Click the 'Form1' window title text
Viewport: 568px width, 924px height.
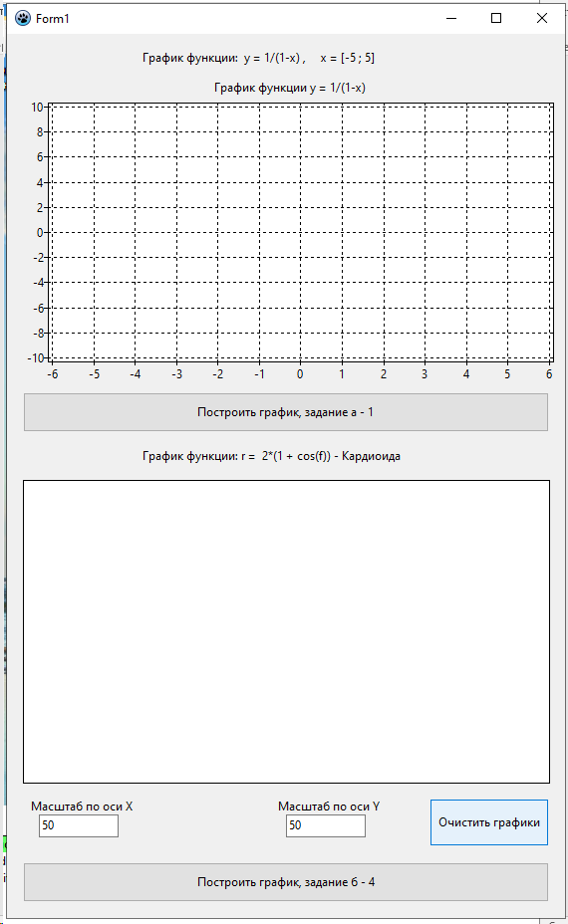coord(53,19)
